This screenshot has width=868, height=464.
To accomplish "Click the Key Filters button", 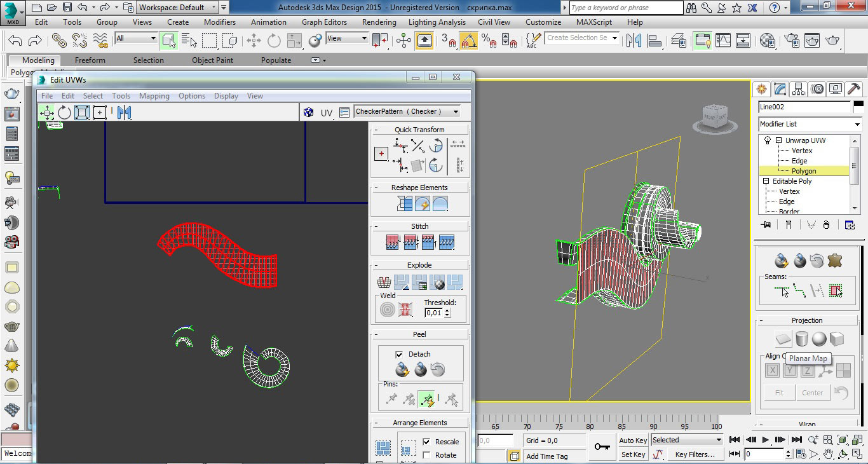I will pos(695,454).
